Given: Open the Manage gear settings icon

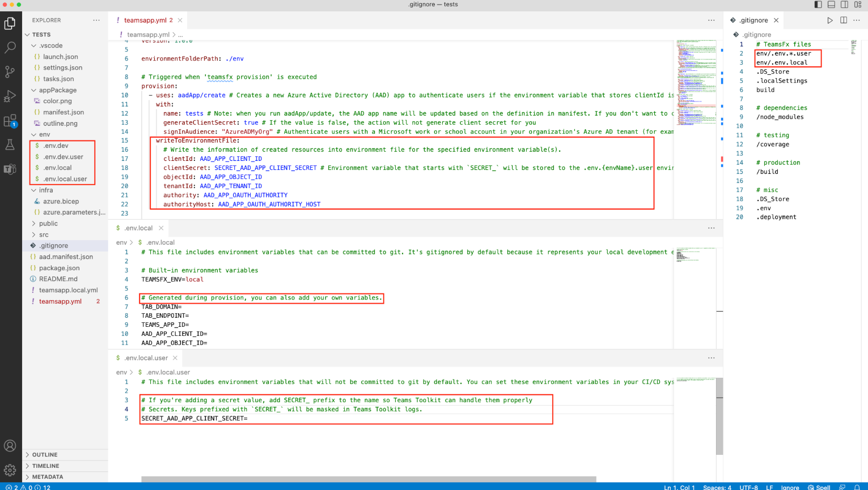Looking at the screenshot, I should click(10, 470).
